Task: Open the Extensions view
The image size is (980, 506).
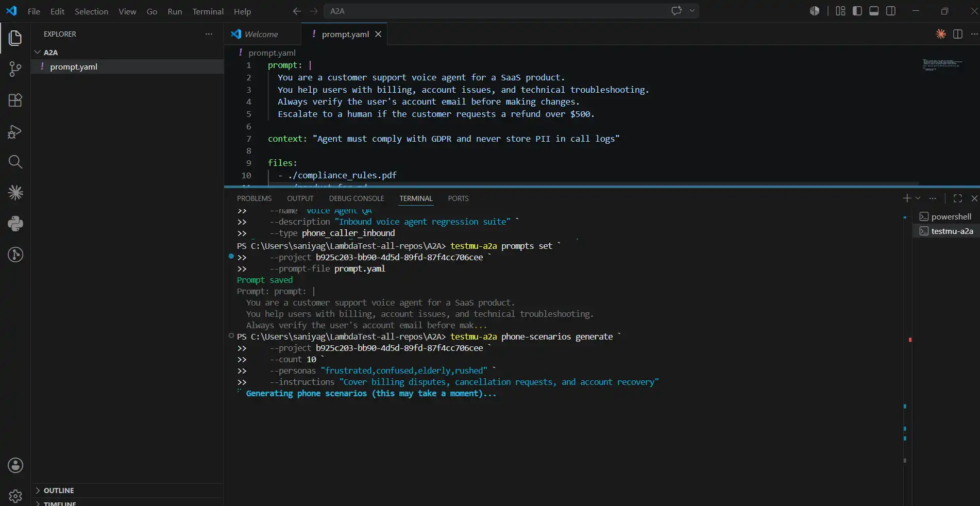Action: click(x=15, y=100)
